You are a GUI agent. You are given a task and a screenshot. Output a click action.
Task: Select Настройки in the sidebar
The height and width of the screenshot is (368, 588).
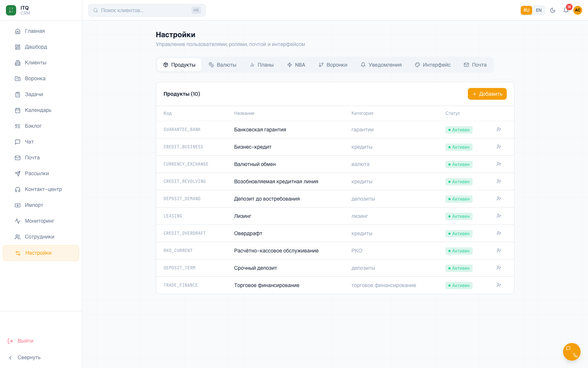(41, 253)
